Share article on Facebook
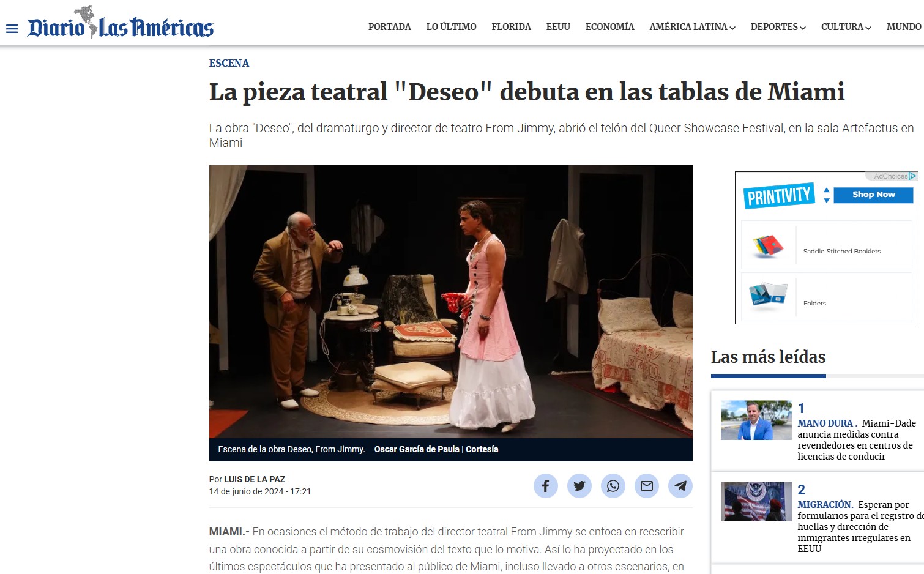This screenshot has height=574, width=924. tap(545, 486)
